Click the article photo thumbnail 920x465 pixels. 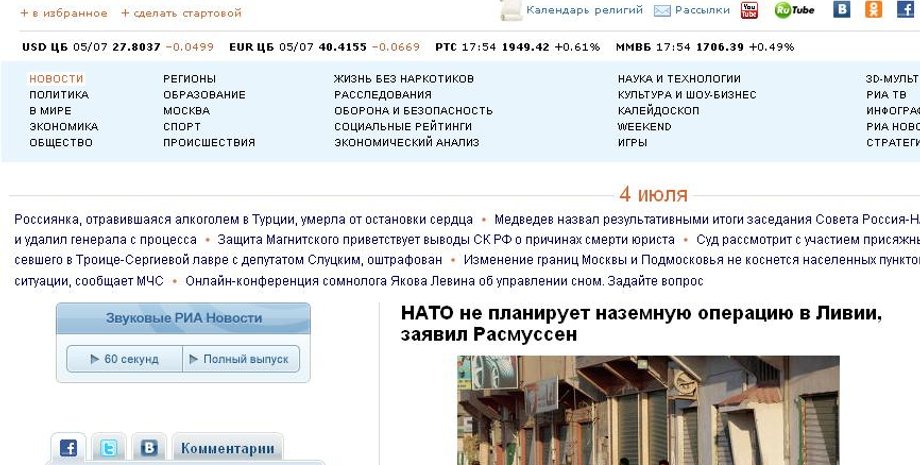click(648, 410)
